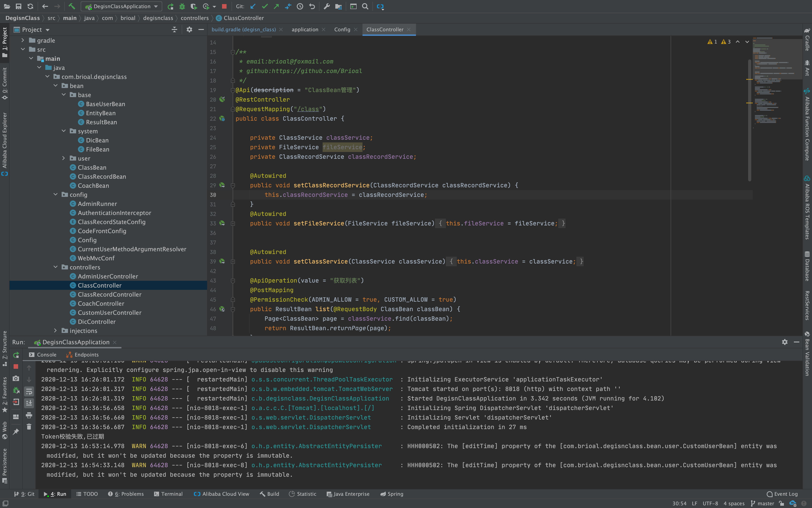Screen dimensions: 812x508
Task: Collapse the bean package
Action: [55, 86]
